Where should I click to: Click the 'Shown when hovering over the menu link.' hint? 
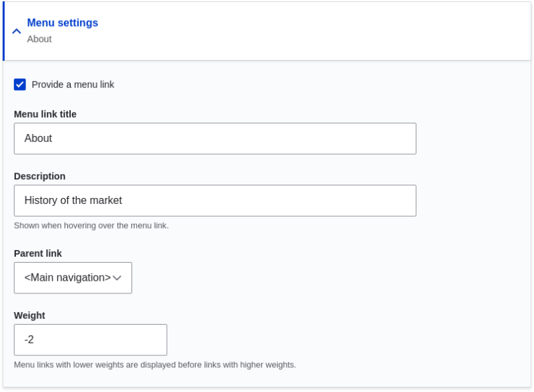[x=91, y=225]
